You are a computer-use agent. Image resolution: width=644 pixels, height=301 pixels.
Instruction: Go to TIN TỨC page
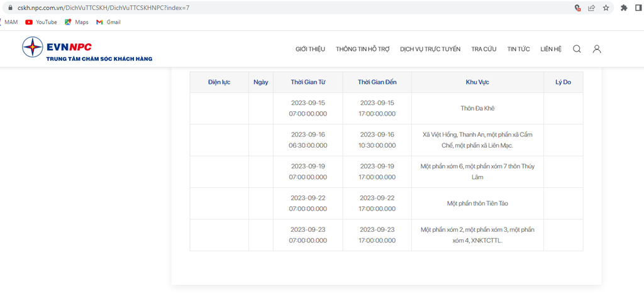click(518, 49)
